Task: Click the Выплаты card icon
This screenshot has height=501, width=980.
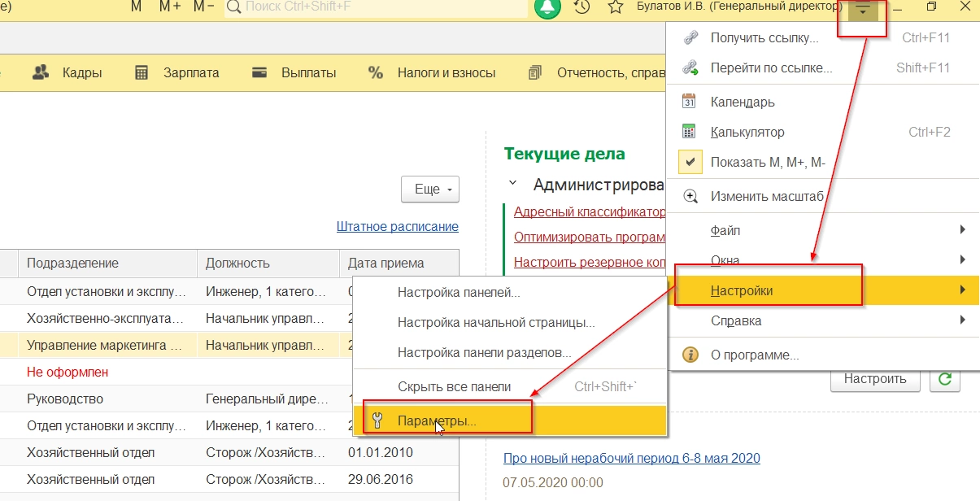Action: coord(260,72)
